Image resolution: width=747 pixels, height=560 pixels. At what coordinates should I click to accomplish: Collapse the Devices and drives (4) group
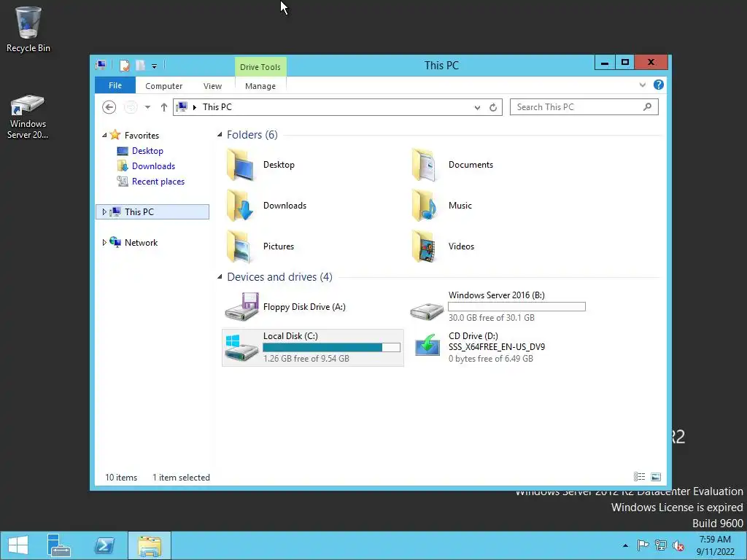click(x=220, y=276)
